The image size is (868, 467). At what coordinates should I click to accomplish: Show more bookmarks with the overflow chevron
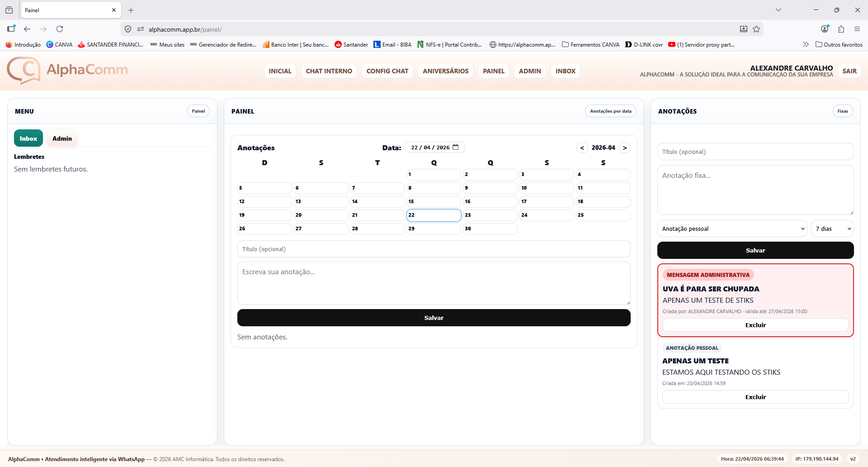(x=806, y=44)
